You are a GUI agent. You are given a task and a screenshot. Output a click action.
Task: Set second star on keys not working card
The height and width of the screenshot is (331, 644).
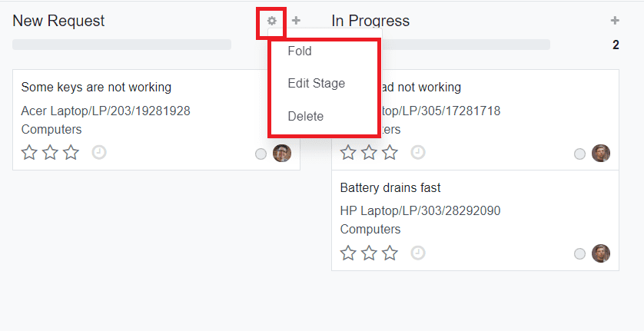pos(50,153)
